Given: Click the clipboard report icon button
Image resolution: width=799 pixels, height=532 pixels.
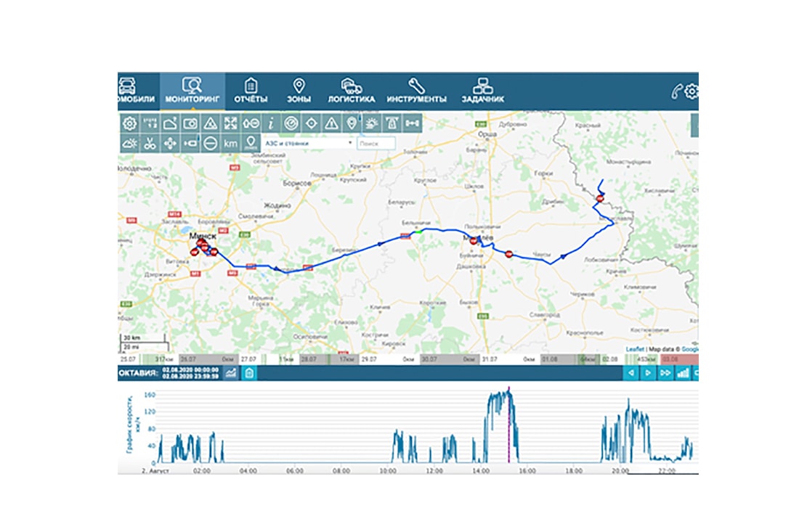Looking at the screenshot, I should (x=249, y=373).
